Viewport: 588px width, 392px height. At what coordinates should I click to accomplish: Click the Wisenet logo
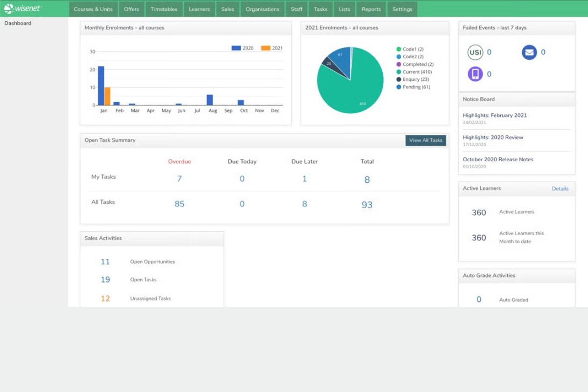[23, 8]
